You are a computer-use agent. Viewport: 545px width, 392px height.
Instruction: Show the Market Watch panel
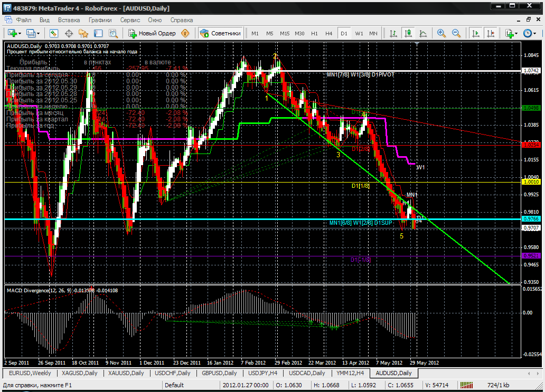53,33
